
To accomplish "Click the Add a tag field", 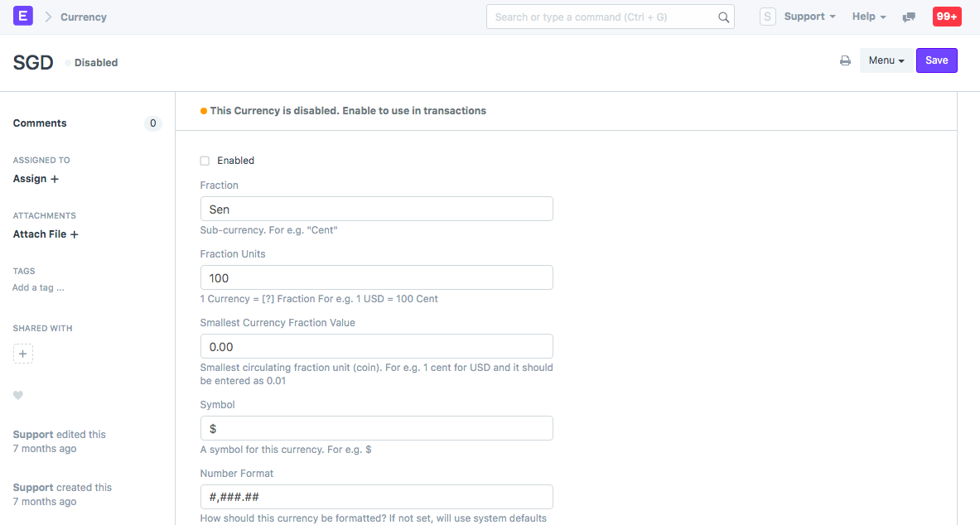I will click(x=39, y=287).
